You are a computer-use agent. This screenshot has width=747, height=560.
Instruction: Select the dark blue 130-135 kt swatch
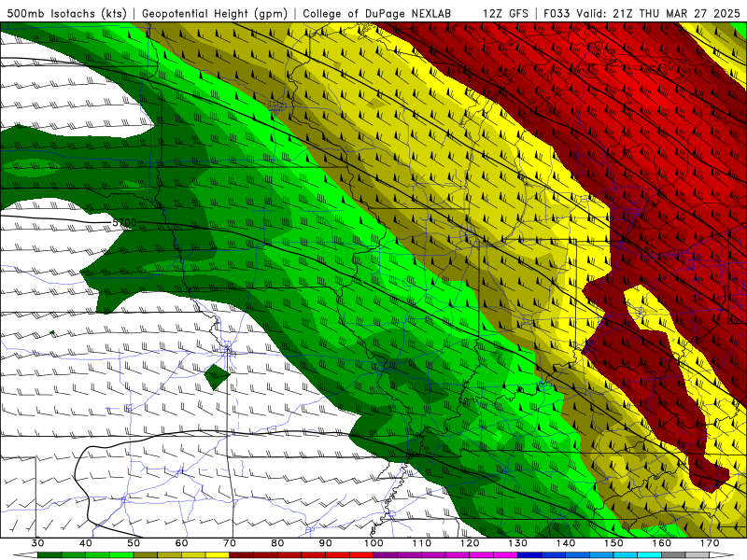pyautogui.click(x=529, y=555)
